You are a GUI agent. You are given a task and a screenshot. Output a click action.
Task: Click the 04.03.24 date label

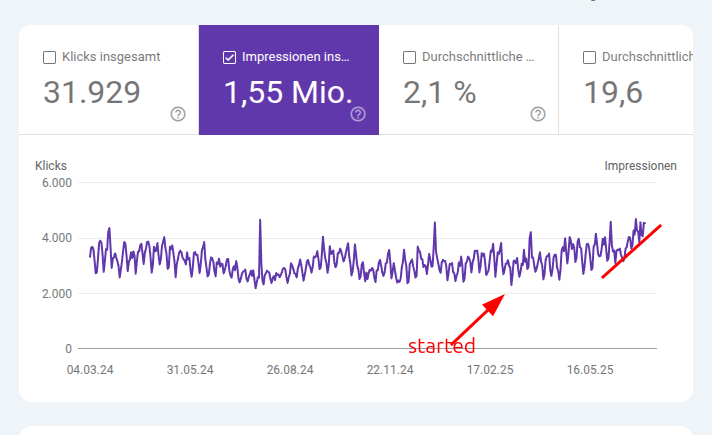(90, 370)
